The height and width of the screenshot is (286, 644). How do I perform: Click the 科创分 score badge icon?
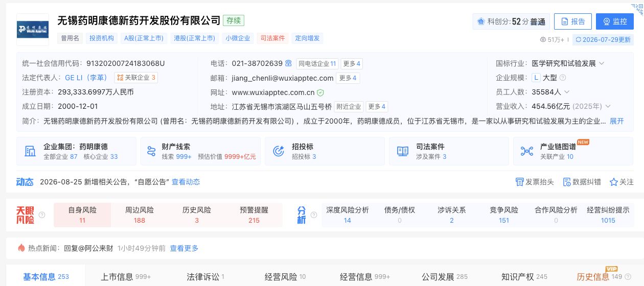point(481,21)
